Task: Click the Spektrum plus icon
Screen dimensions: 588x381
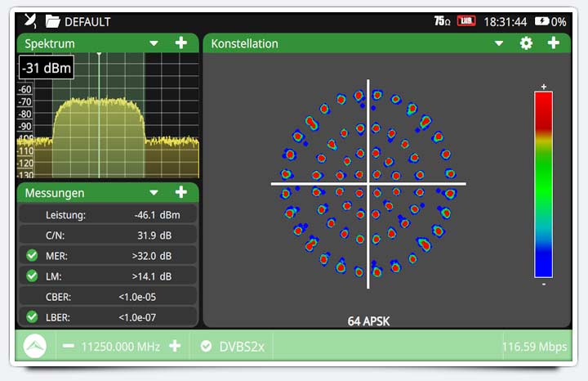Action: (x=181, y=43)
